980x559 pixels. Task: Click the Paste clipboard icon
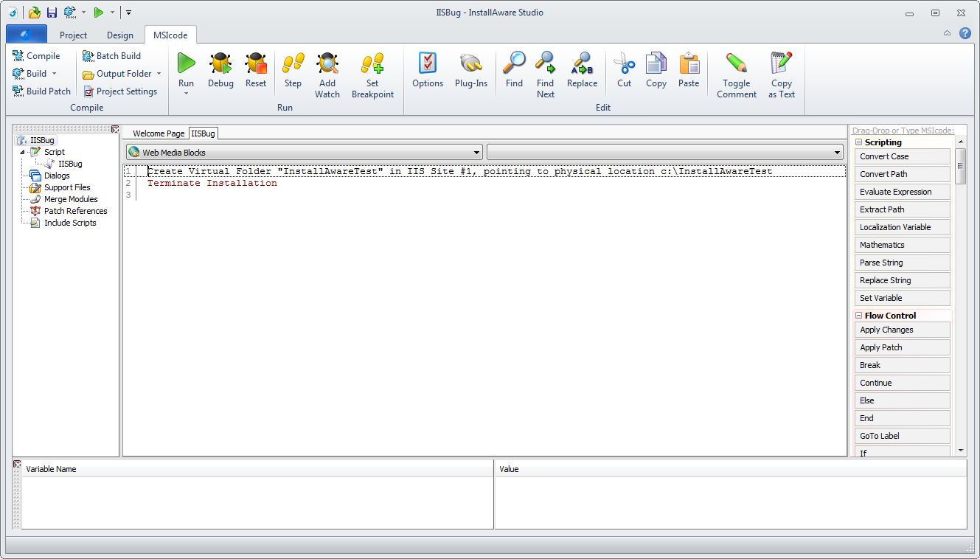click(689, 63)
